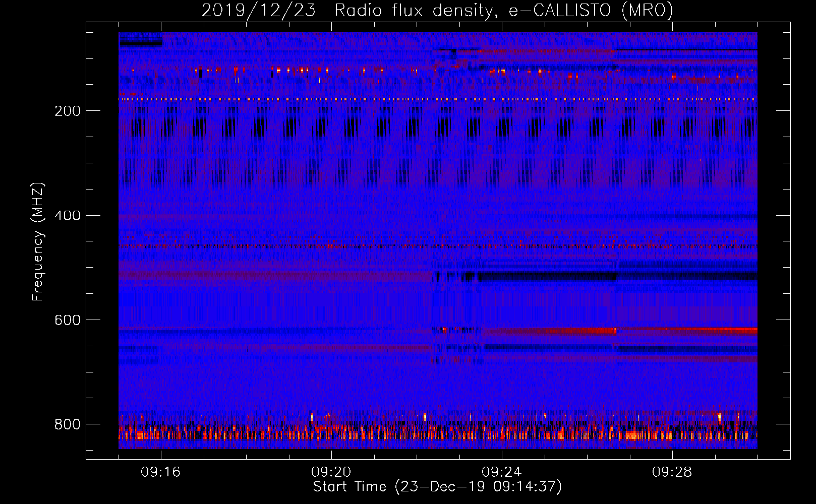Select the 400 frequency axis label
The image size is (816, 504).
68,216
